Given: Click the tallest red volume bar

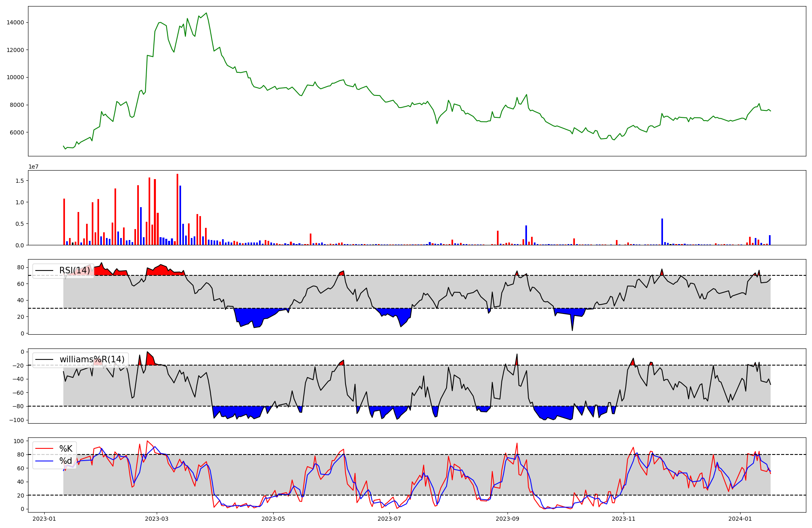Looking at the screenshot, I should pyautogui.click(x=177, y=210).
